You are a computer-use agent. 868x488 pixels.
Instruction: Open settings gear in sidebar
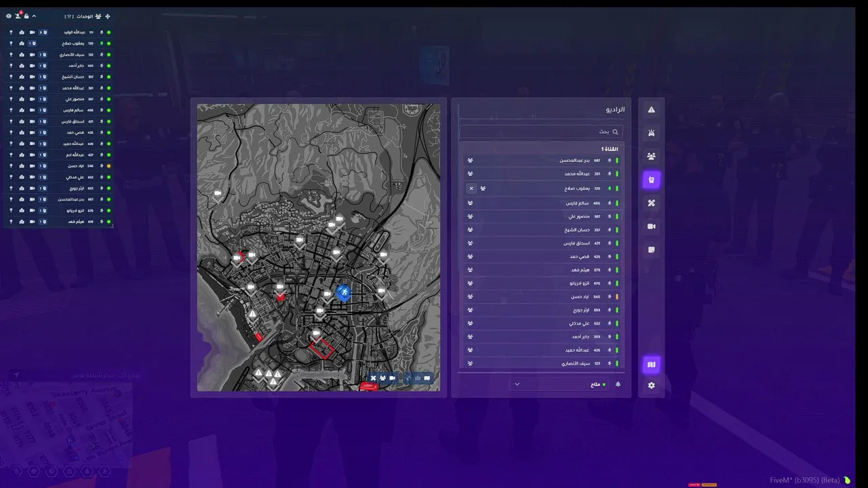(x=652, y=386)
